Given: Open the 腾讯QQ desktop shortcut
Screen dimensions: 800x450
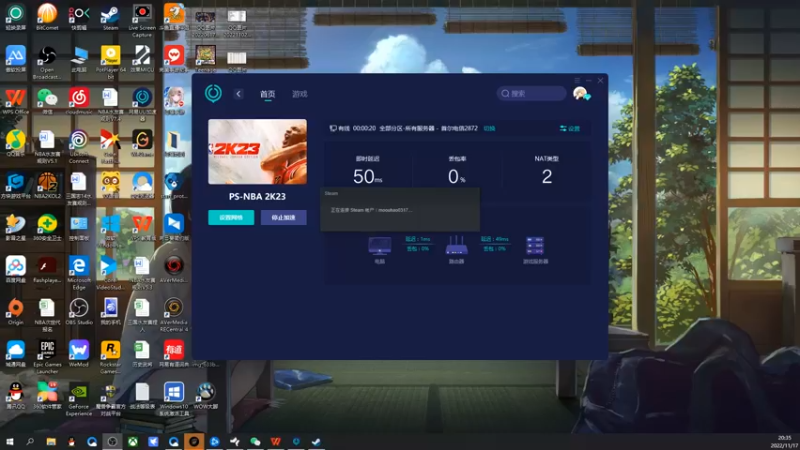Looking at the screenshot, I should click(15, 396).
